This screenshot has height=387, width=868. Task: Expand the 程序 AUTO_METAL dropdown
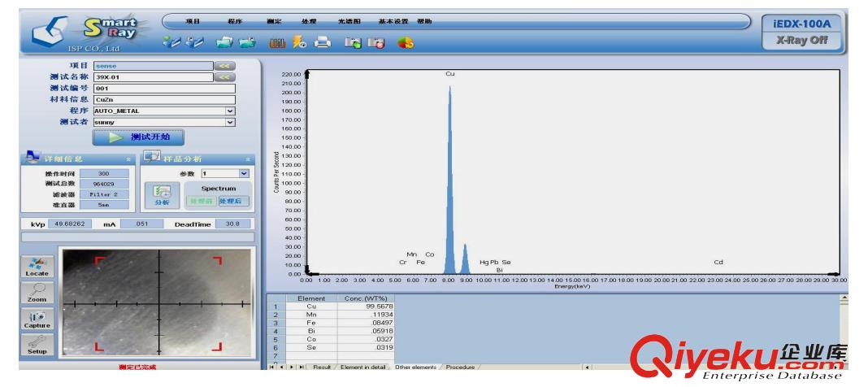231,111
